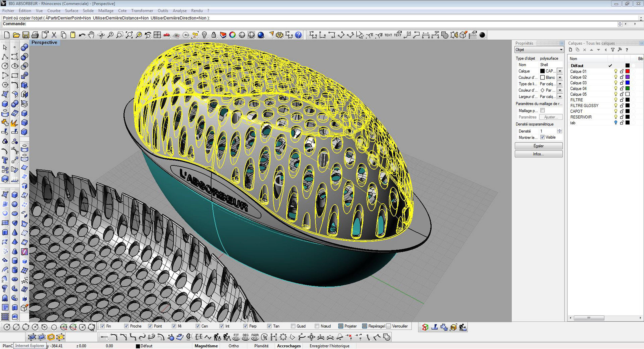Viewport: 644px width, 349px height.
Task: Select the Text tool in left toolbar
Action: coord(5,160)
